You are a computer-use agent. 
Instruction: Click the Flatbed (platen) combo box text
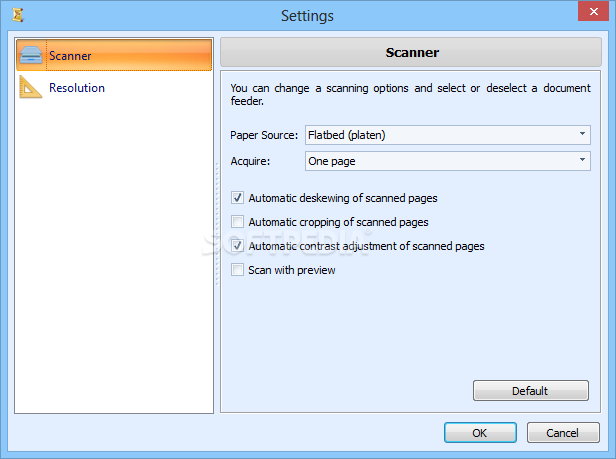(346, 135)
